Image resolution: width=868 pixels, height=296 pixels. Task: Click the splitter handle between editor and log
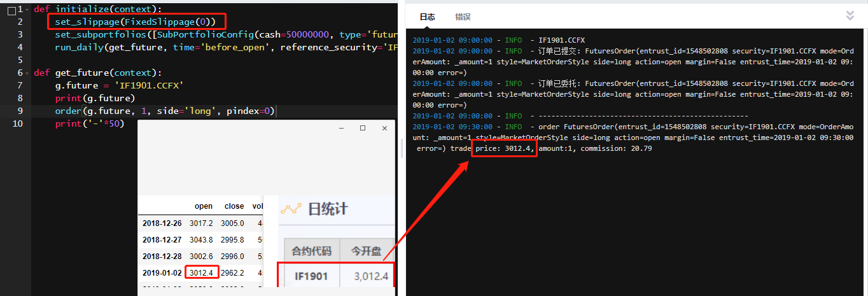pos(402,148)
